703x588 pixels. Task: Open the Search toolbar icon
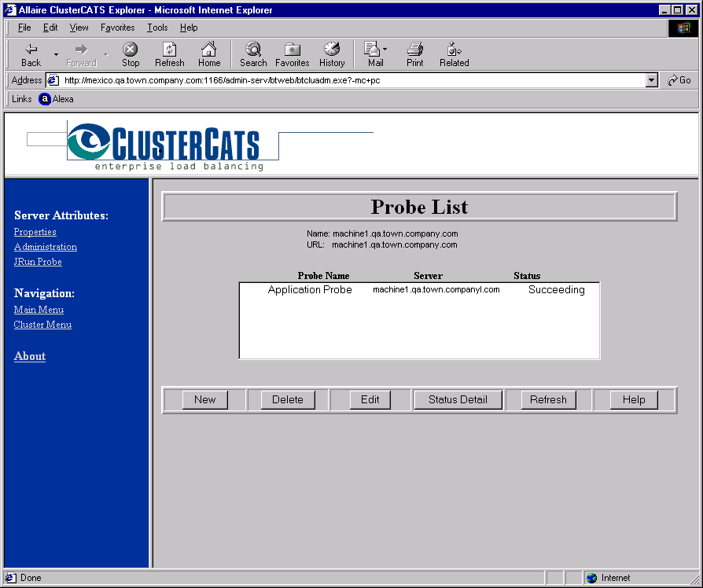[x=253, y=55]
